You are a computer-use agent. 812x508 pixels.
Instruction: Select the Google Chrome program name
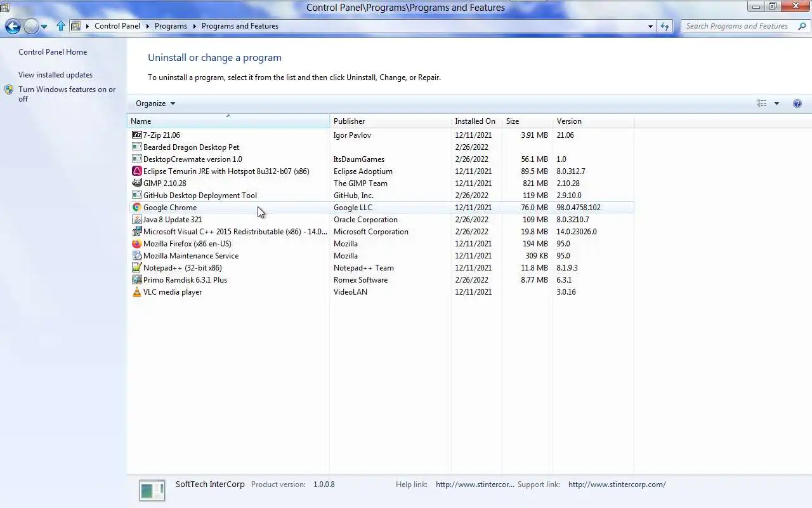click(x=170, y=207)
